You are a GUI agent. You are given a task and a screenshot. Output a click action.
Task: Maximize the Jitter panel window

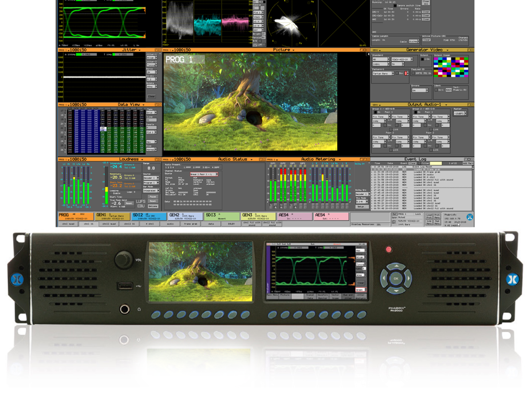tap(157, 50)
